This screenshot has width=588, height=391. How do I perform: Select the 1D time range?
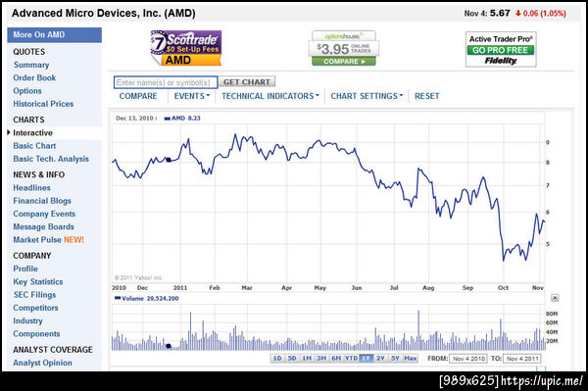(x=277, y=359)
